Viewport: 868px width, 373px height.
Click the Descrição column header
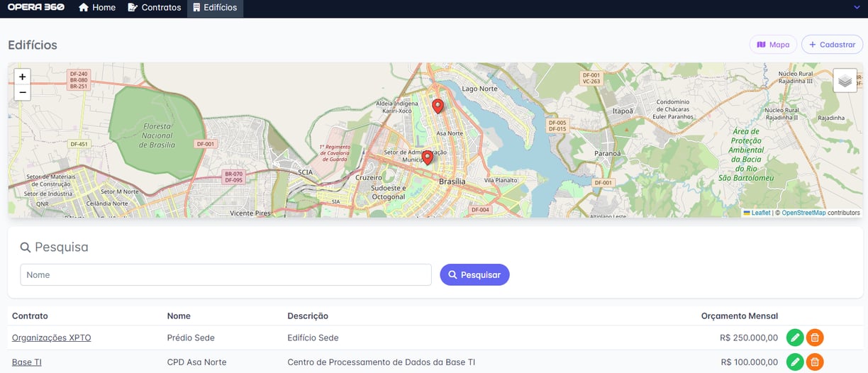pyautogui.click(x=308, y=316)
